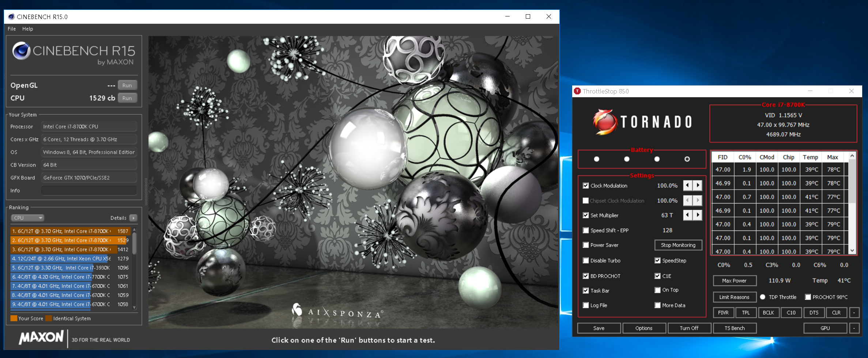
Task: Click the BCLK button
Action: (769, 313)
